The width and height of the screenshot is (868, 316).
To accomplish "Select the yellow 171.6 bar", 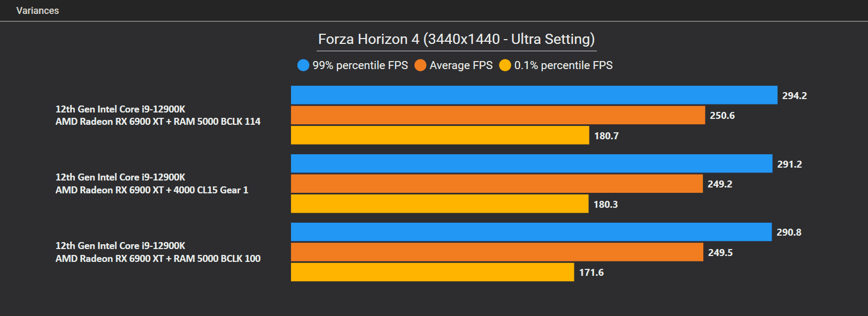I will pos(433,272).
